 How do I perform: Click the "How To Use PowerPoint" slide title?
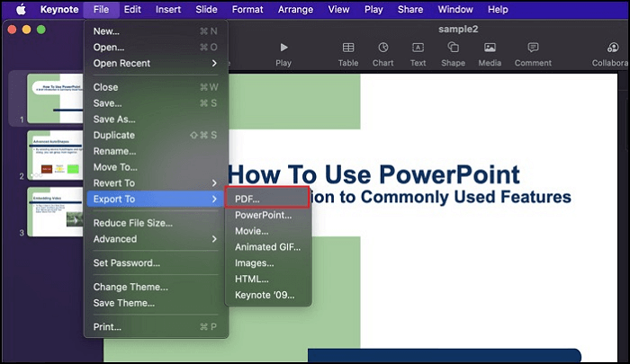click(x=374, y=175)
